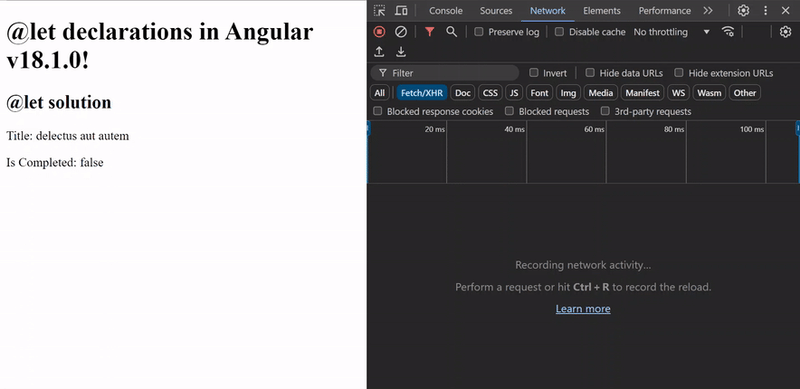
Task: Filter requests by JS
Action: (514, 93)
